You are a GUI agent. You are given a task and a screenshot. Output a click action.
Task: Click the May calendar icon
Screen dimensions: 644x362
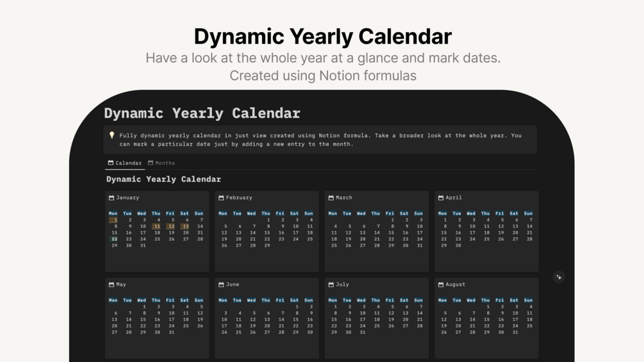point(111,284)
